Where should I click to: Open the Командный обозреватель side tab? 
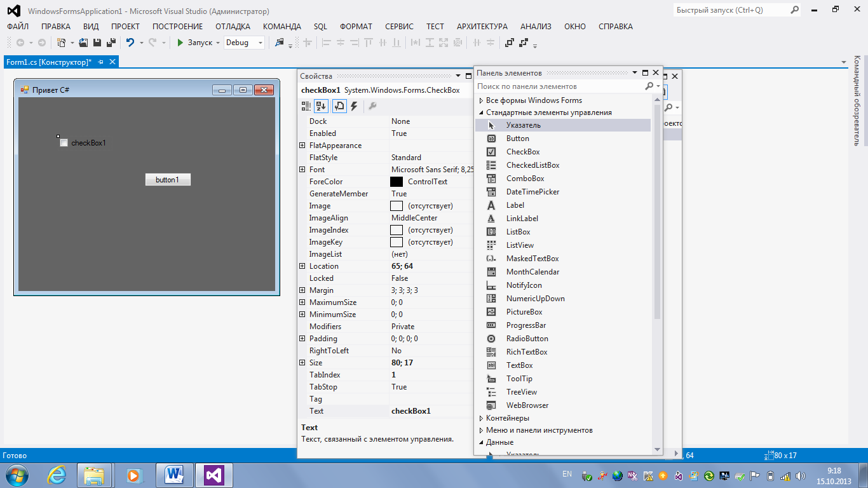857,100
